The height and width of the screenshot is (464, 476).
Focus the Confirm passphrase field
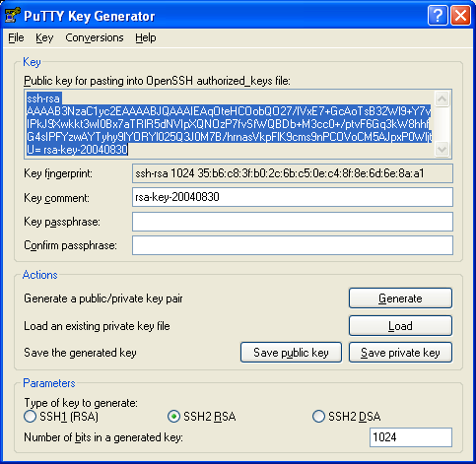[293, 245]
